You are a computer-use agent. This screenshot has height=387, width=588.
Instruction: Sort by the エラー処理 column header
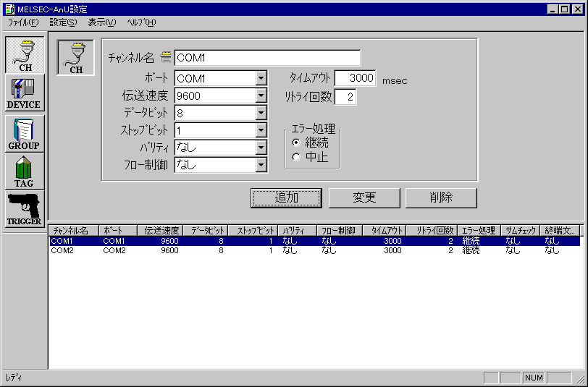pos(479,231)
